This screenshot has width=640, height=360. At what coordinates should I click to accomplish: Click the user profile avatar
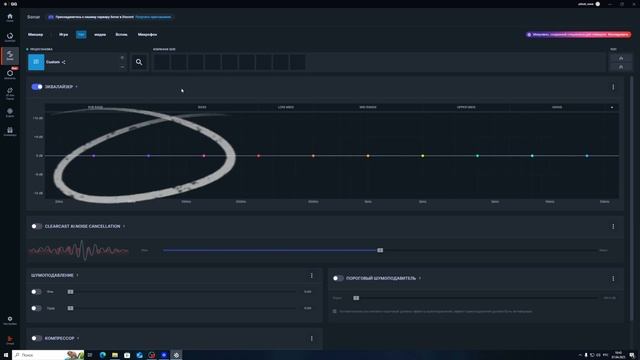point(598,4)
